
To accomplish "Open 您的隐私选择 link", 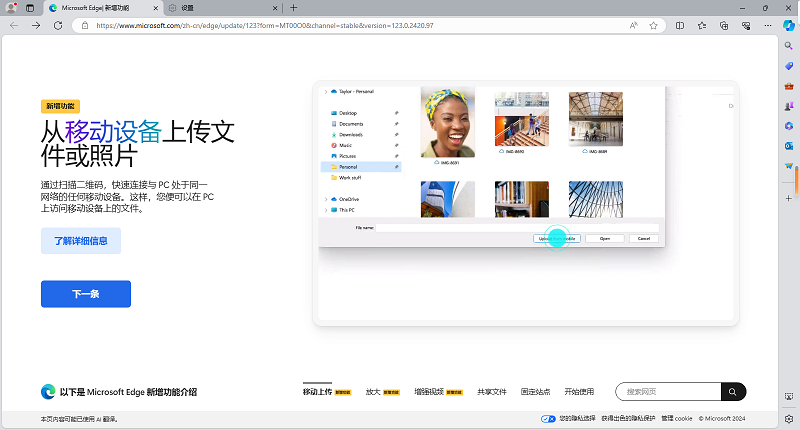I will (x=577, y=419).
